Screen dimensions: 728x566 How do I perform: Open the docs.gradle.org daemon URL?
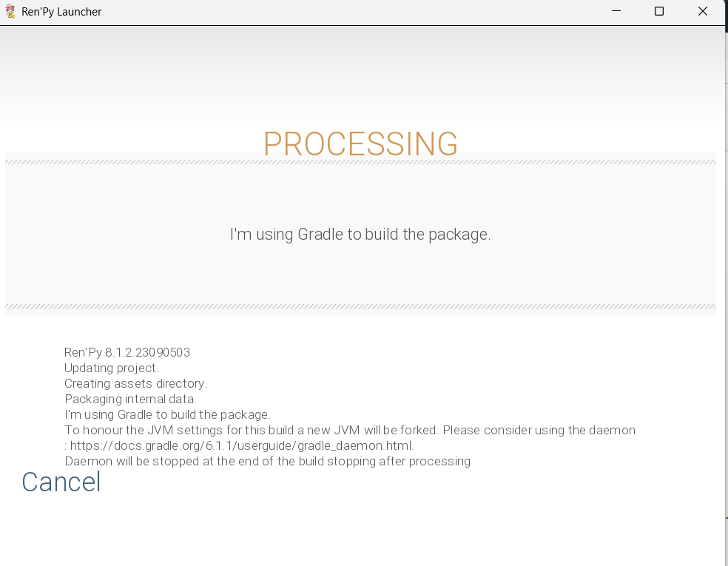(241, 445)
